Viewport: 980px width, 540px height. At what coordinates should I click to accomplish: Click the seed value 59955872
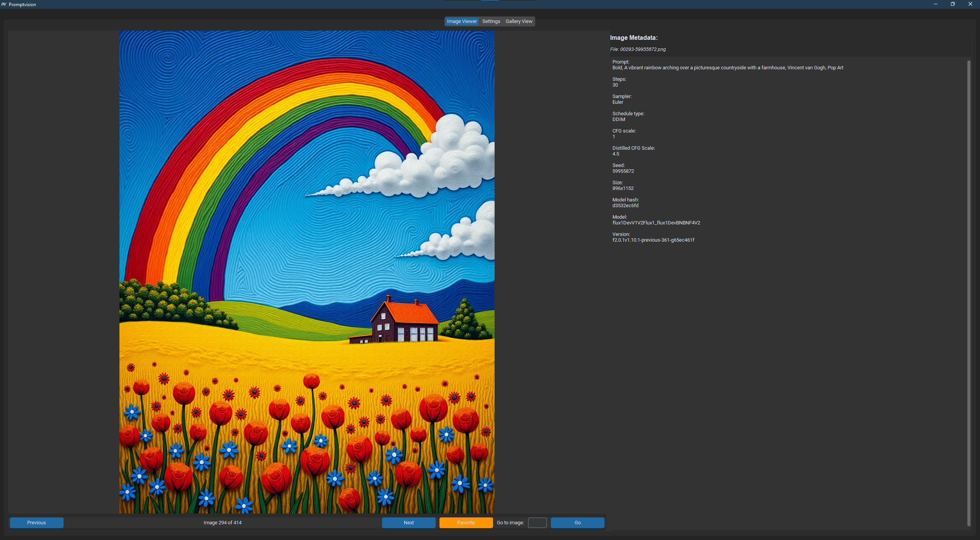click(x=623, y=171)
